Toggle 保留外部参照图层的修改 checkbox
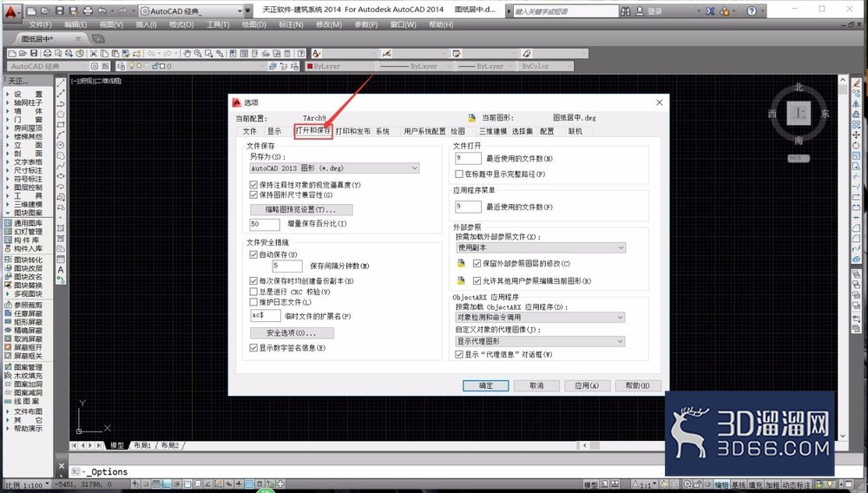 click(x=477, y=264)
